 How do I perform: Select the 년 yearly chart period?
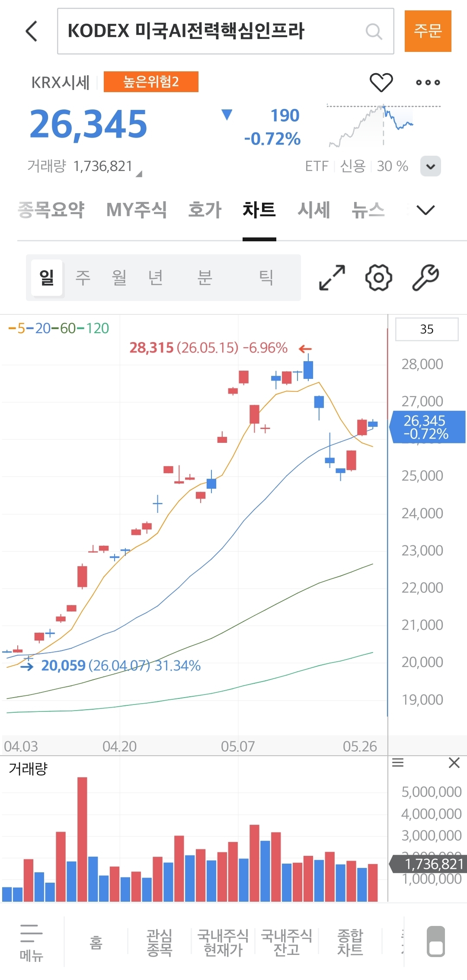coord(156,277)
